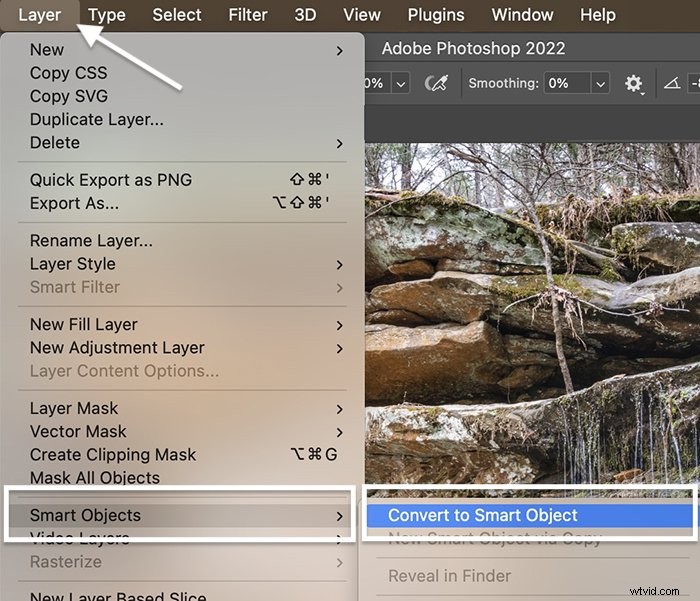Image resolution: width=700 pixels, height=601 pixels.
Task: Expand the Delete submenu
Action: pos(183,143)
